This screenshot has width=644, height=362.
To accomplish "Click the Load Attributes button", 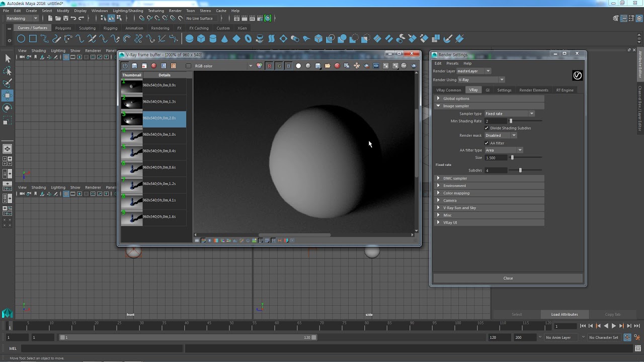I will (565, 314).
